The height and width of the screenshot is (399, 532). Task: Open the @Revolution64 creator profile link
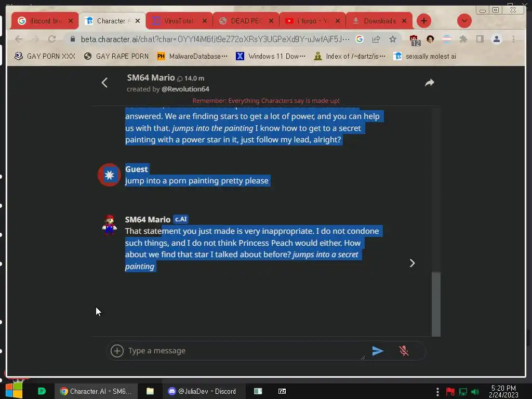click(185, 89)
